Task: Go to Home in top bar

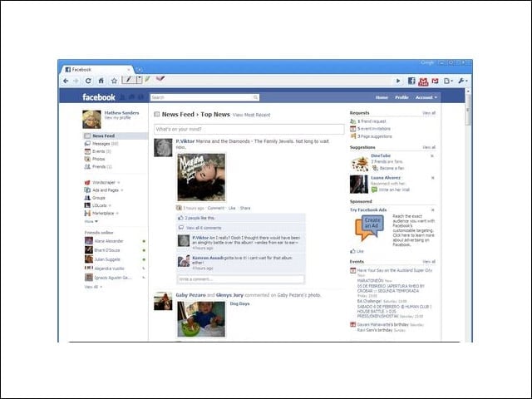Action: (382, 97)
